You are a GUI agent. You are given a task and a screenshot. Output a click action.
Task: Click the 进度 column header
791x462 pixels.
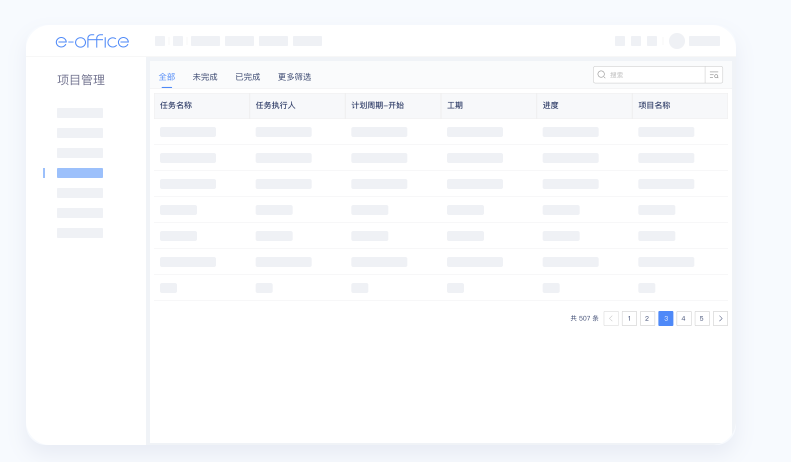coord(550,105)
